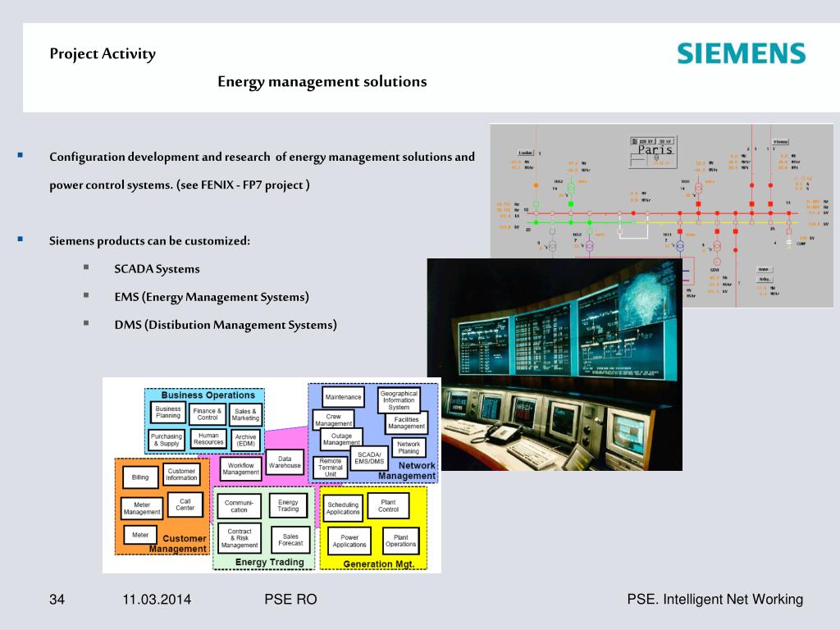840x630 pixels.
Task: Select the "Maintenance" box
Action: coord(344,397)
